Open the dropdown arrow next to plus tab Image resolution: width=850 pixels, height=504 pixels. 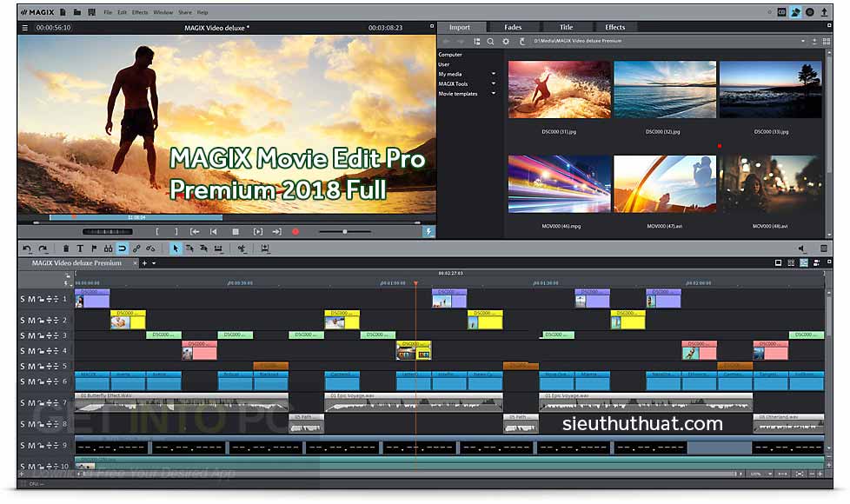pos(154,263)
